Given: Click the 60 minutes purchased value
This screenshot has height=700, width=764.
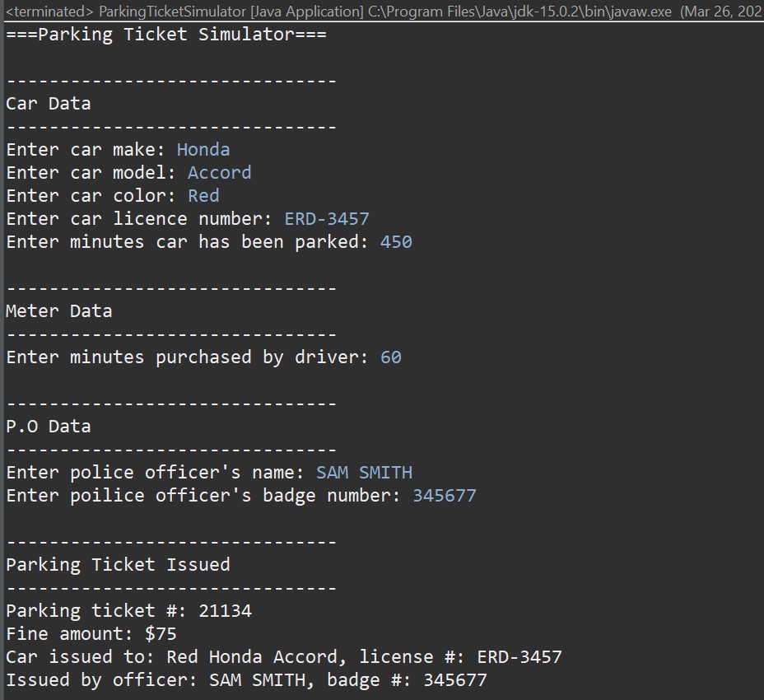Looking at the screenshot, I should (x=389, y=357).
